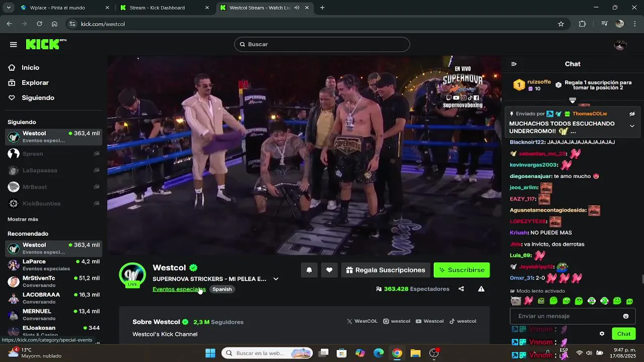The image size is (644, 362).
Task: Close the Westcol Stream tab
Action: (x=307, y=8)
